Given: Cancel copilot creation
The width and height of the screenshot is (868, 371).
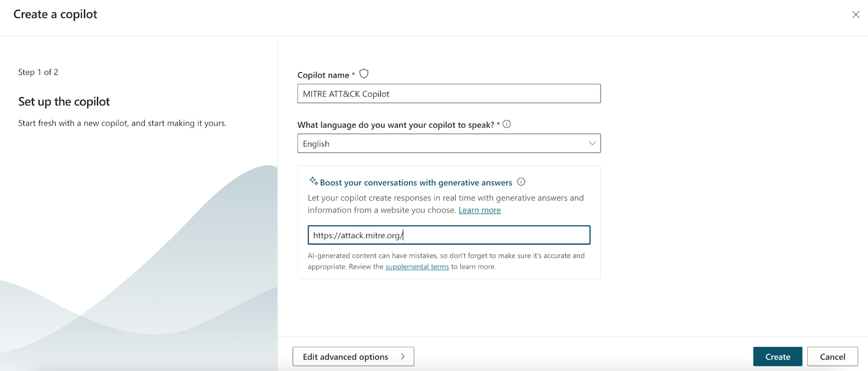Looking at the screenshot, I should coord(832,356).
